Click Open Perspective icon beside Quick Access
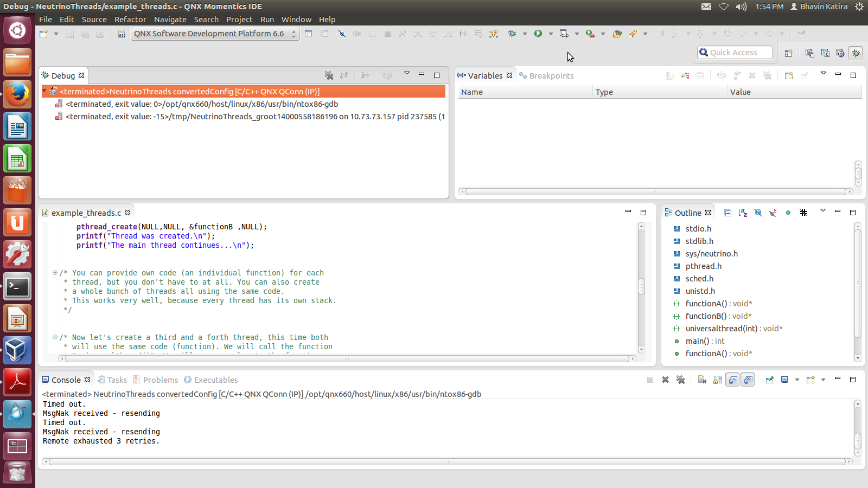The width and height of the screenshot is (868, 488). click(788, 53)
